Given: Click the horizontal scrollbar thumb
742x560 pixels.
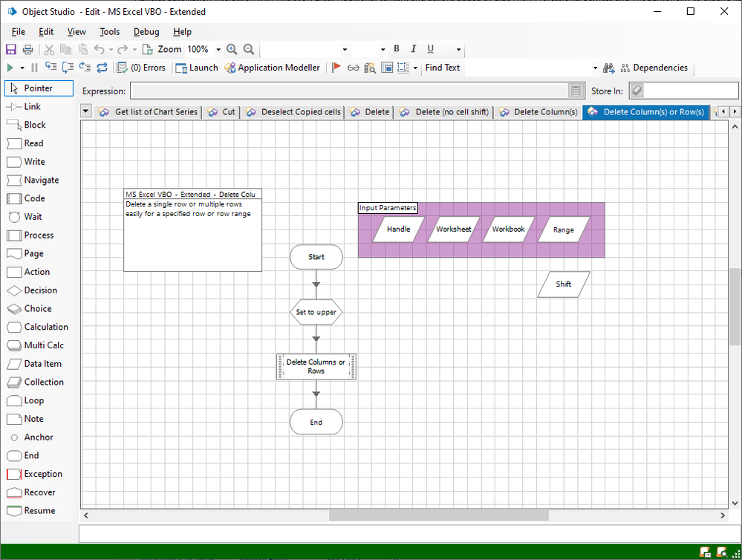Looking at the screenshot, I should [439, 515].
